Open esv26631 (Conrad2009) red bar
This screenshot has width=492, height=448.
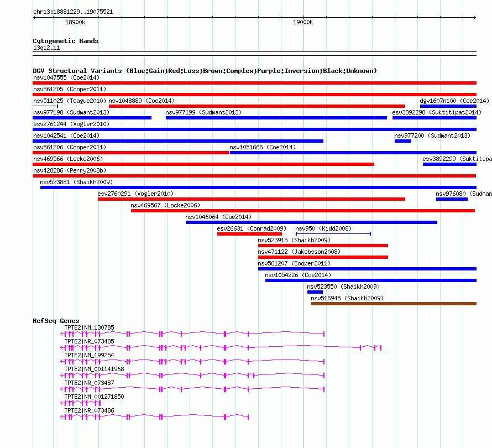click(x=249, y=234)
